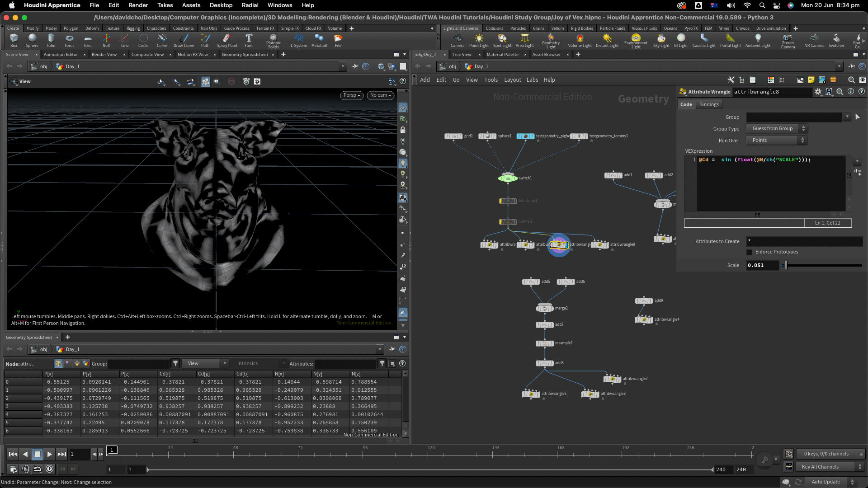The height and width of the screenshot is (488, 868).
Task: Expand the Group Type dropdown
Action: [776, 129]
